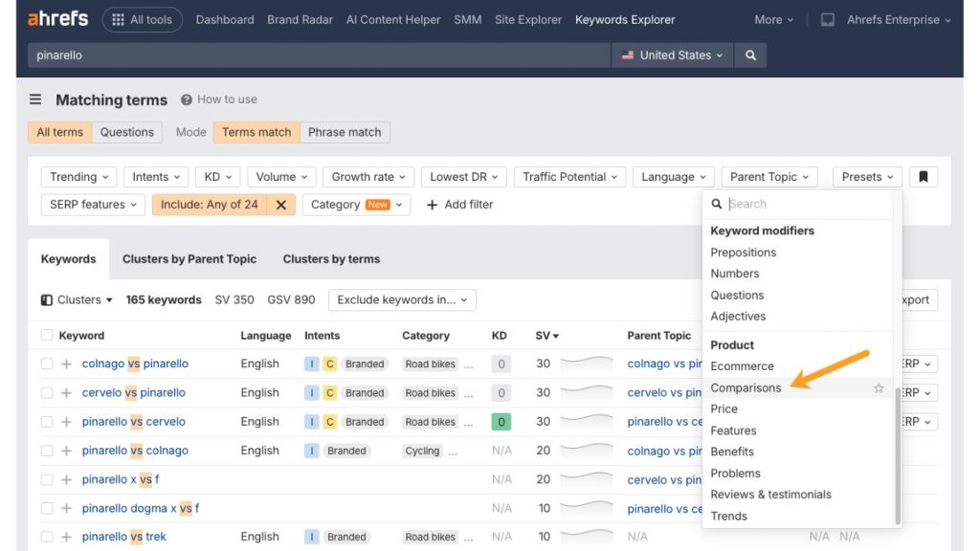Image resolution: width=980 pixels, height=551 pixels.
Task: Open the pinarello vs trek keyword link
Action: tap(123, 537)
